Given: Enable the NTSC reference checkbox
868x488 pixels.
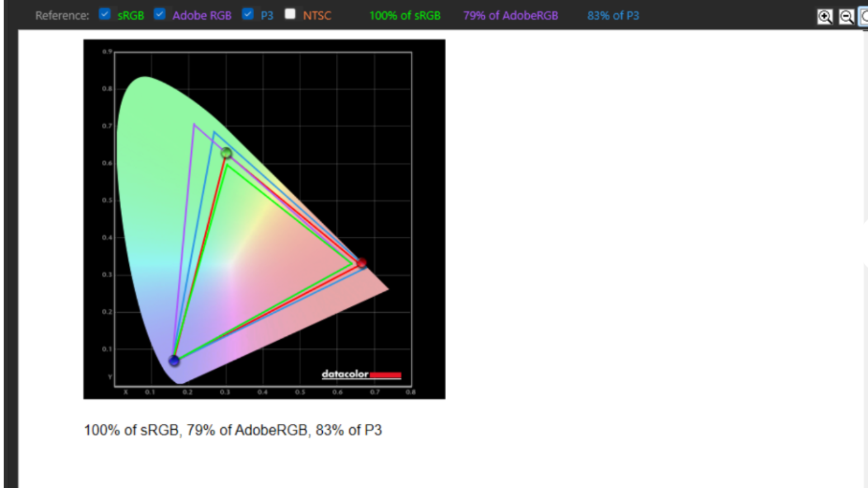Looking at the screenshot, I should (290, 14).
